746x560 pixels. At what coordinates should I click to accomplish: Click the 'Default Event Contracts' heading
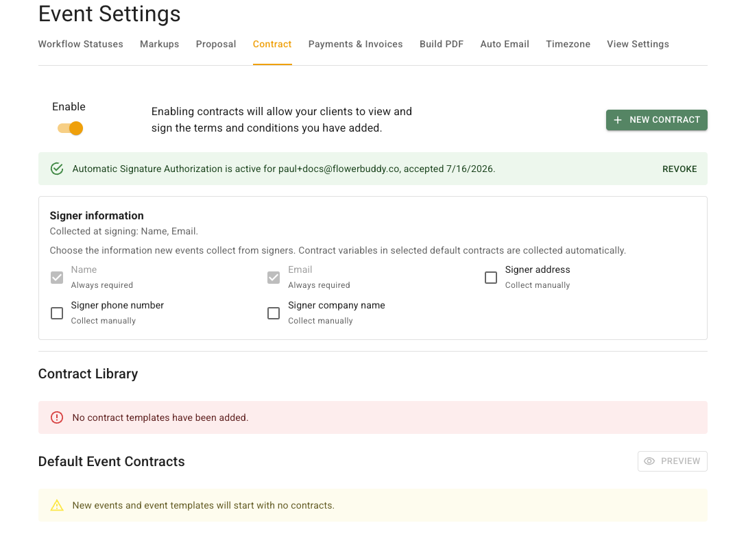pyautogui.click(x=111, y=461)
